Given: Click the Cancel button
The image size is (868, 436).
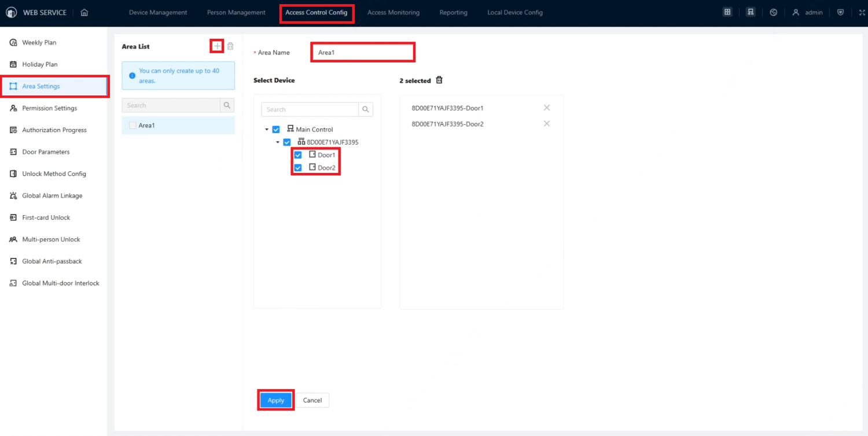Looking at the screenshot, I should point(312,400).
